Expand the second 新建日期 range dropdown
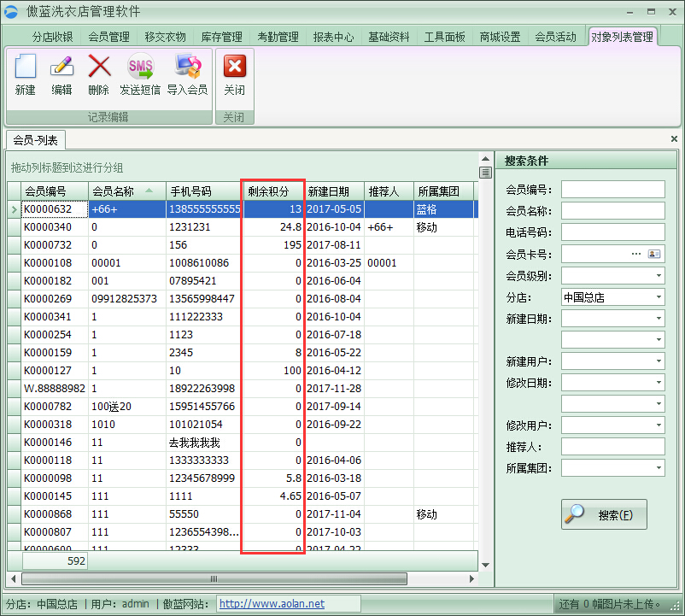The width and height of the screenshot is (685, 616). pos(659,339)
